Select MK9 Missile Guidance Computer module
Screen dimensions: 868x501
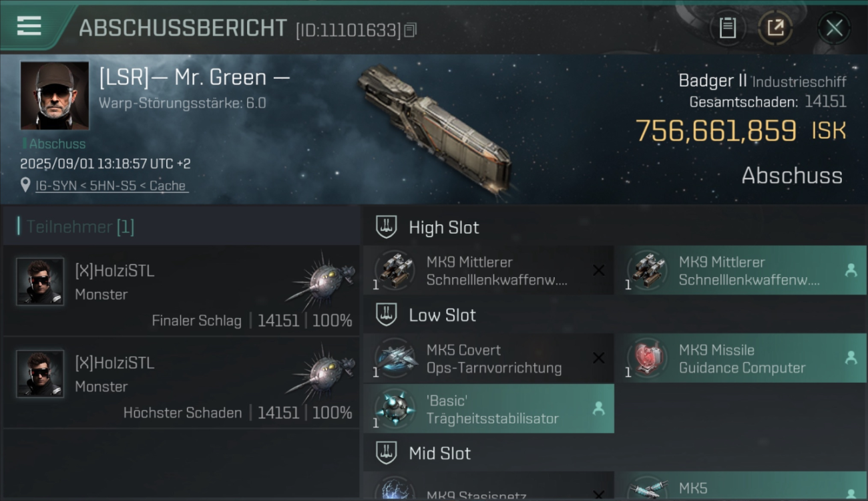[740, 359]
